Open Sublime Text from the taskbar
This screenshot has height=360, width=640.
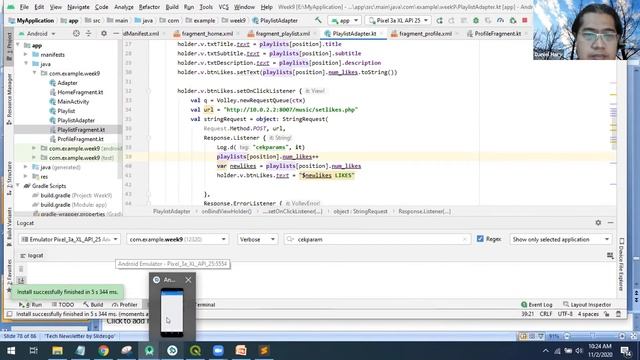click(x=264, y=351)
